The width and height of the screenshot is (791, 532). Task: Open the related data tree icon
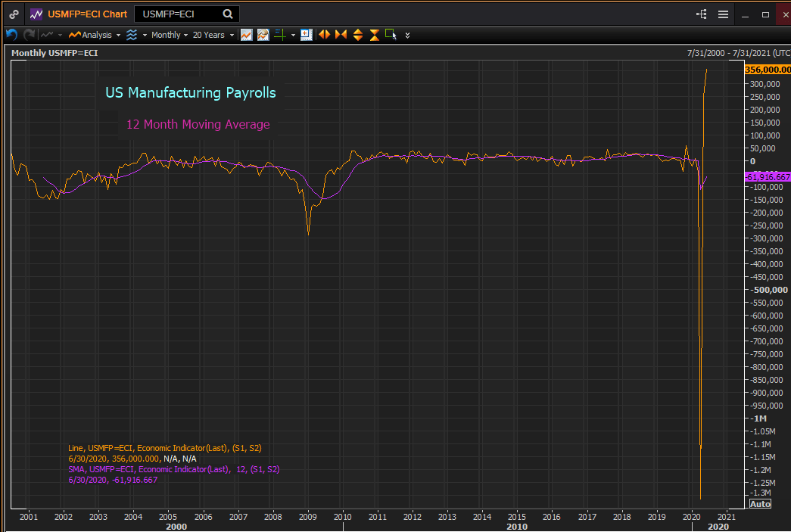click(x=701, y=14)
